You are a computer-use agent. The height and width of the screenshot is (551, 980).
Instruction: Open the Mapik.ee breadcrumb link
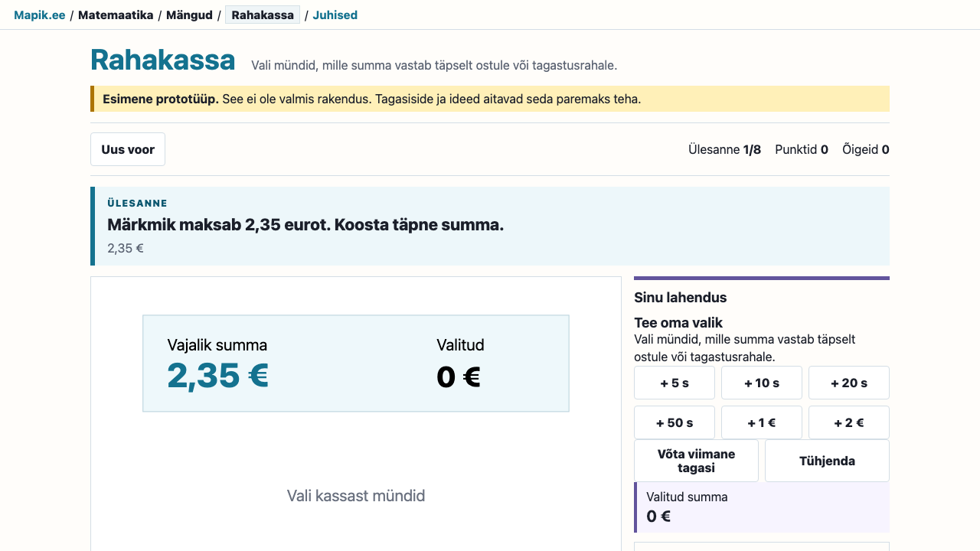point(40,15)
